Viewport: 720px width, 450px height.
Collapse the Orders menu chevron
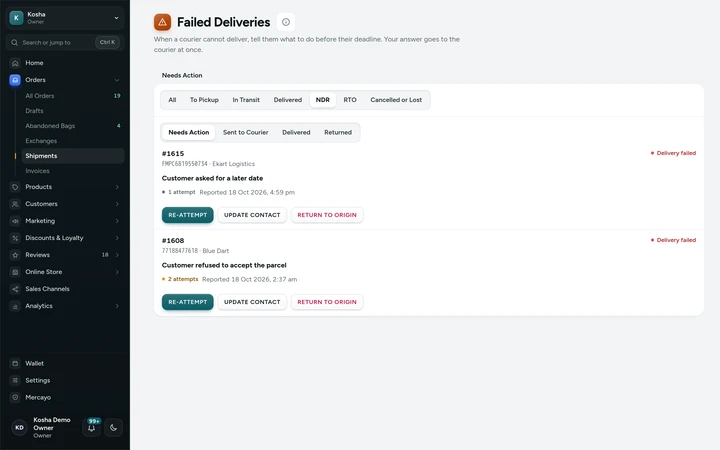click(x=117, y=80)
